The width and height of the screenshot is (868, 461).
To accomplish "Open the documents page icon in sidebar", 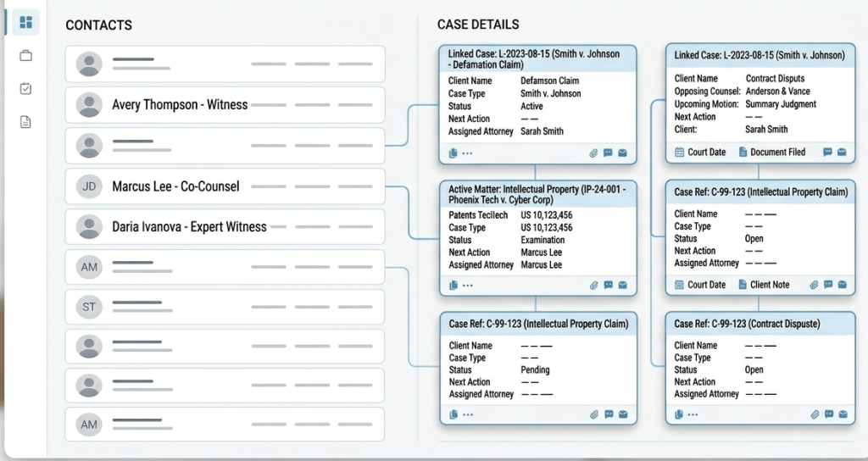I will tap(25, 122).
